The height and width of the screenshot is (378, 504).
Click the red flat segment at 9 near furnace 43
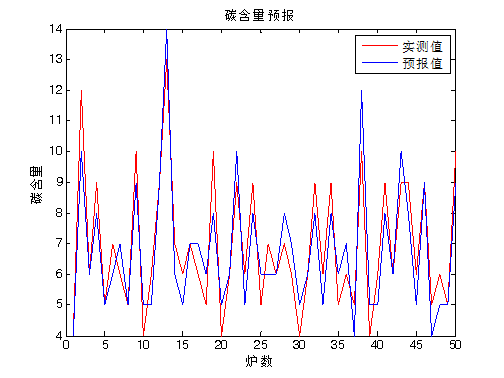405,182
